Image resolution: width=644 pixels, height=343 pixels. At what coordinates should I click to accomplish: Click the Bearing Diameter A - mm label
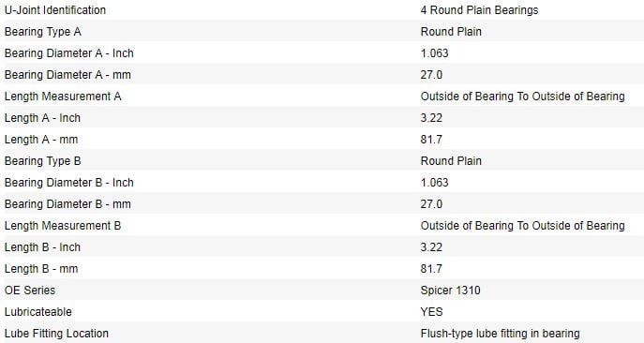pos(67,75)
